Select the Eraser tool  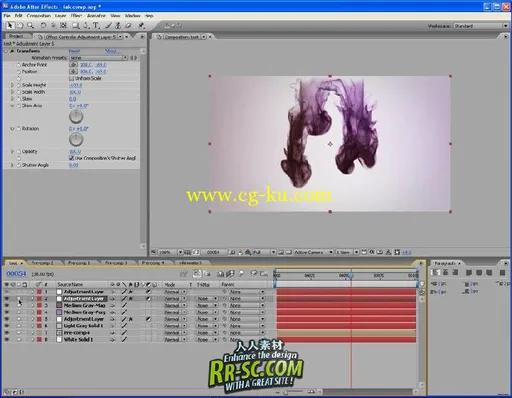pos(129,25)
